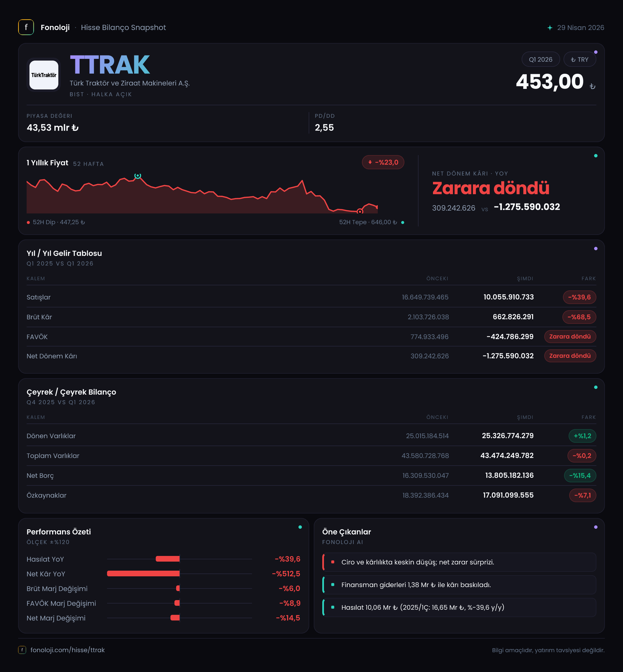
Task: Click the 'Finansman giderleri 1,38 Mr' highlight
Action: [x=459, y=585]
